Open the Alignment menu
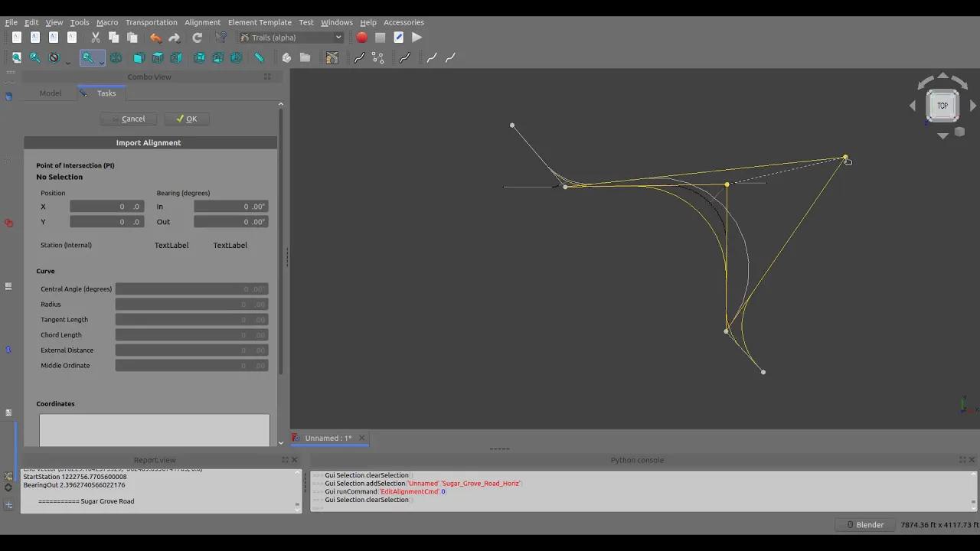This screenshot has height=551, width=980. [202, 22]
